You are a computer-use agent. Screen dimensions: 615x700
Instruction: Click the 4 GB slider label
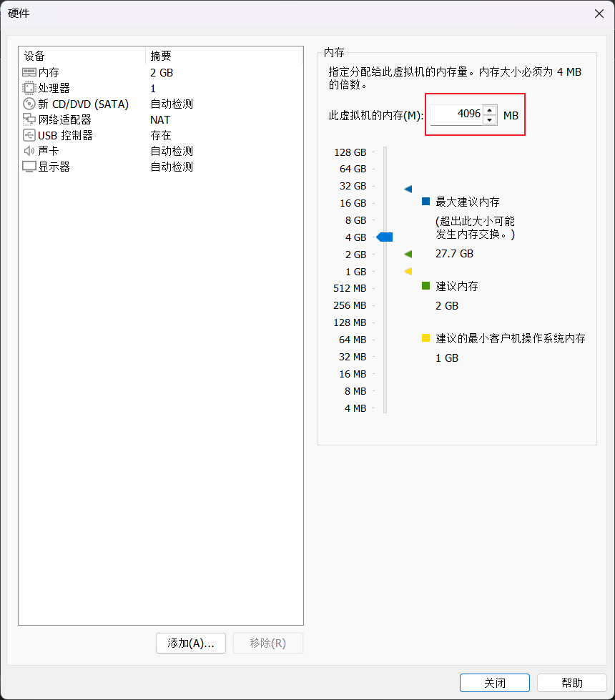355,237
